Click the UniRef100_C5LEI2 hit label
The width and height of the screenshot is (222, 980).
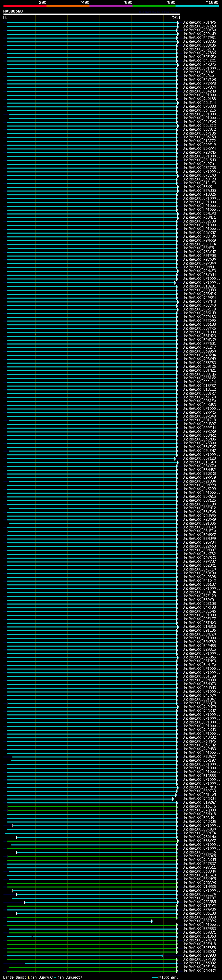tap(199, 125)
